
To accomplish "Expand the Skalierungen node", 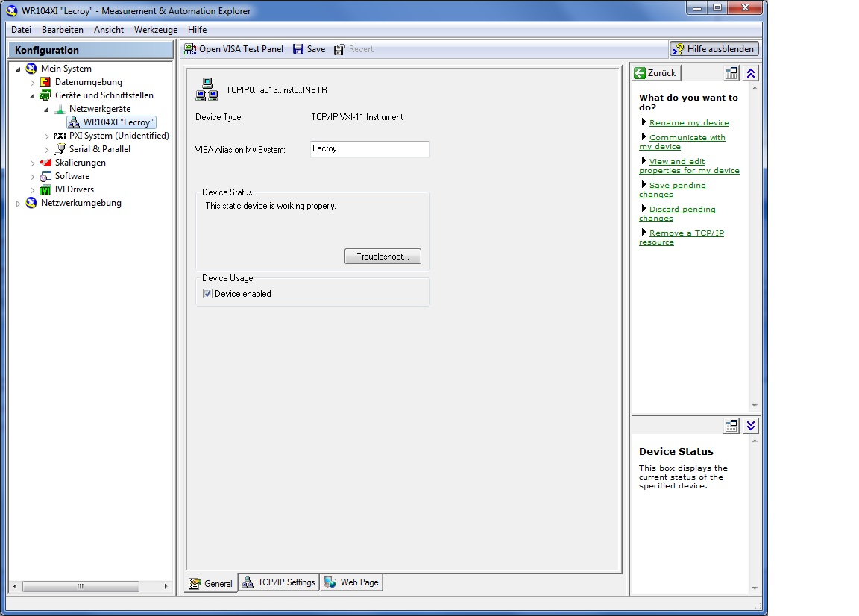I will tap(32, 163).
